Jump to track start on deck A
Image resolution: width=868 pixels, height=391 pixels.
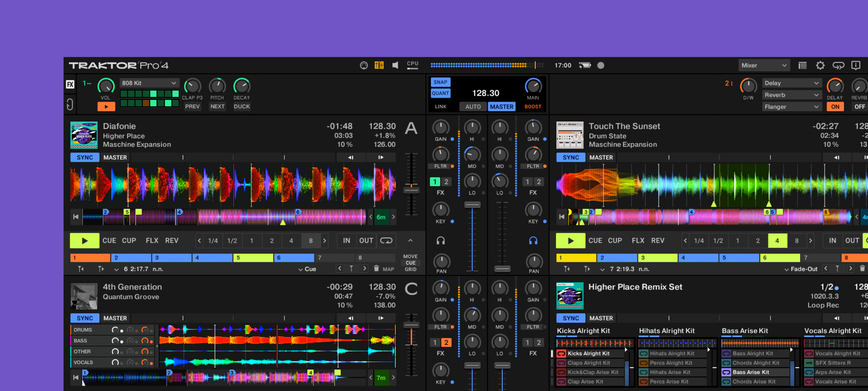(76, 217)
